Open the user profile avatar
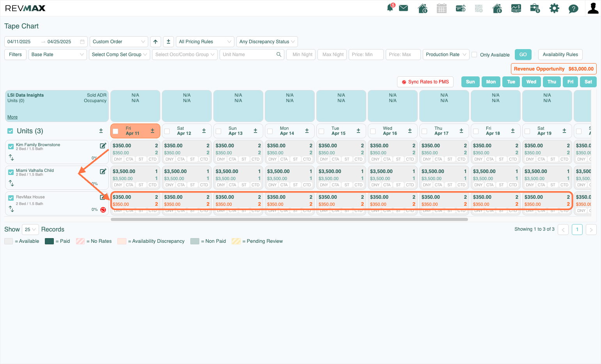This screenshot has height=364, width=601. click(x=593, y=8)
